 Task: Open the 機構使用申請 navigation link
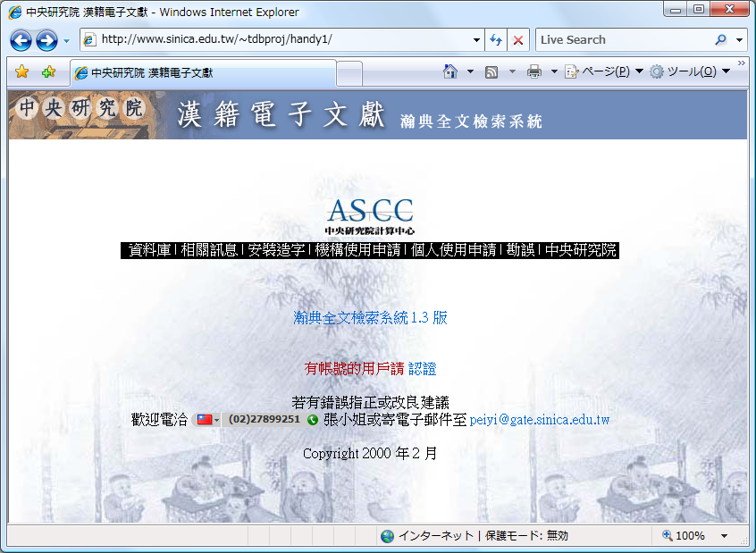coord(357,250)
